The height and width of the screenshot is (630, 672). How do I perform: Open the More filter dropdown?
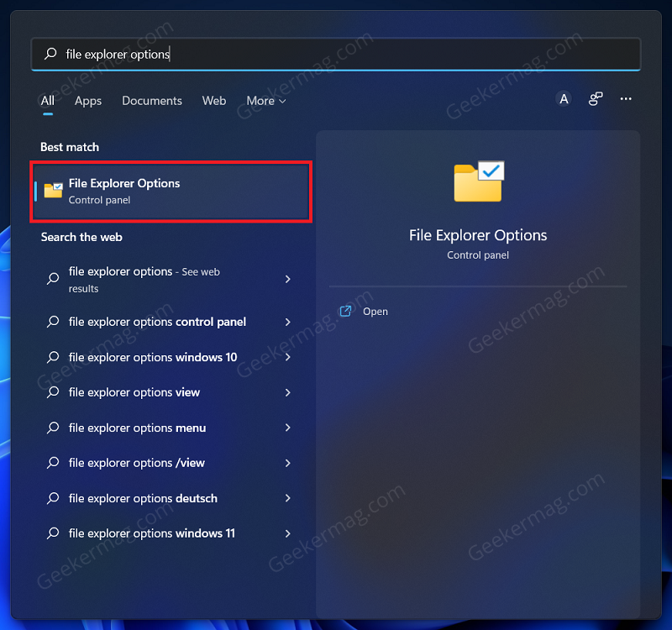click(x=266, y=101)
